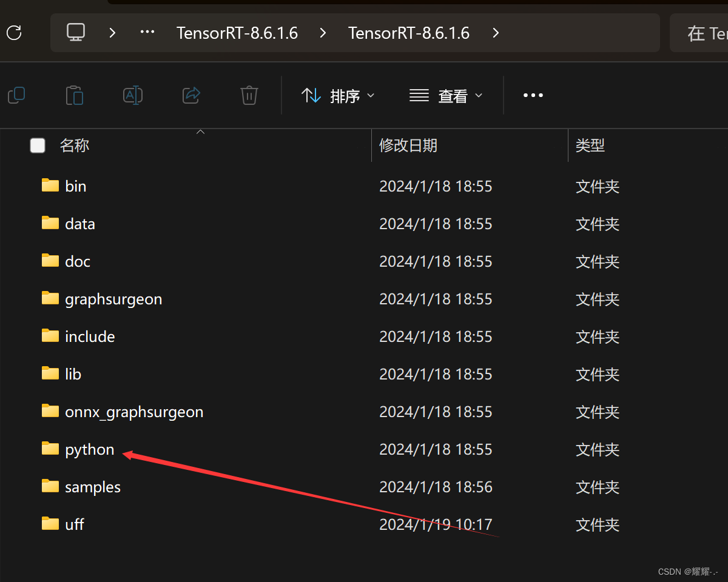Select the python folder icon
The width and height of the screenshot is (728, 582).
pyautogui.click(x=50, y=449)
